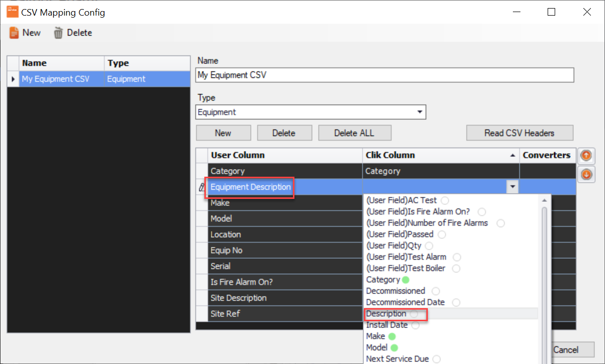Click Delete in the top toolbar

coord(72,33)
